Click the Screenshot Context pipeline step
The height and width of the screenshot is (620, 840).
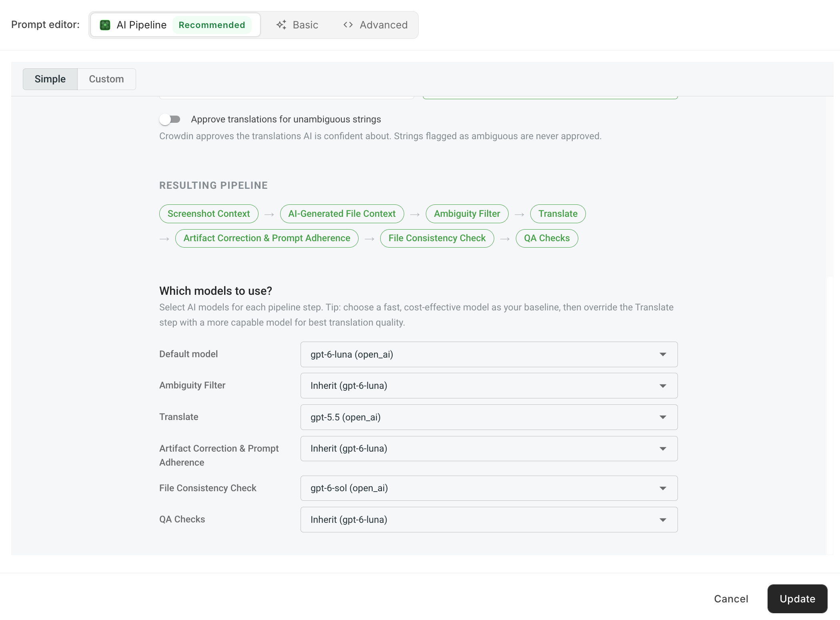click(x=209, y=214)
